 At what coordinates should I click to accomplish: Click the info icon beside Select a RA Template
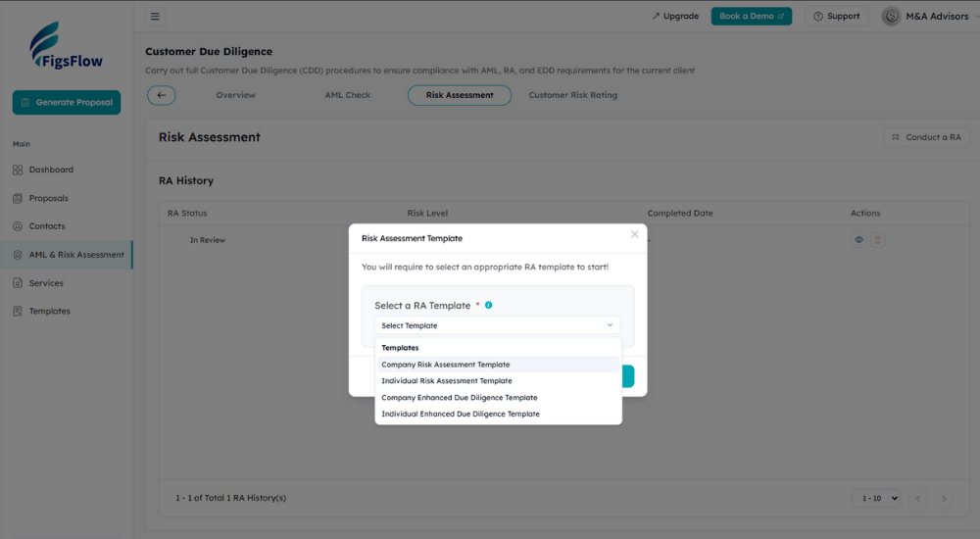[488, 305]
